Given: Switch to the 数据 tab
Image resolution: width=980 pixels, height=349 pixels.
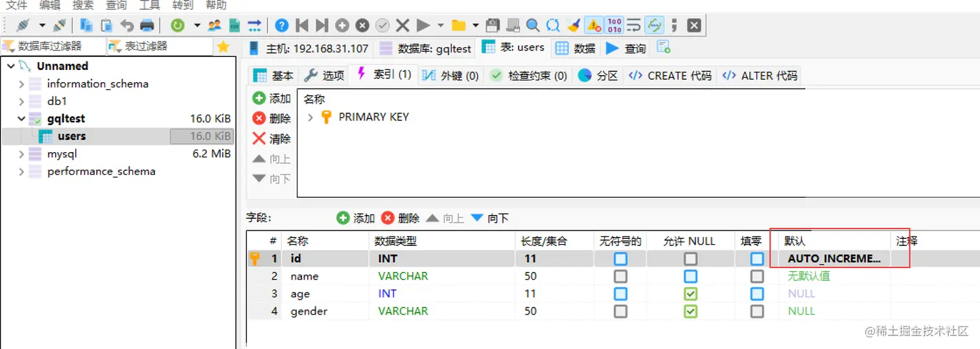Looking at the screenshot, I should [576, 49].
